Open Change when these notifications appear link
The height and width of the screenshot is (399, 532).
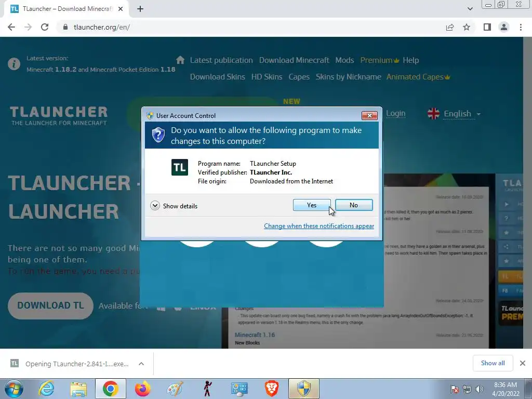point(319,226)
